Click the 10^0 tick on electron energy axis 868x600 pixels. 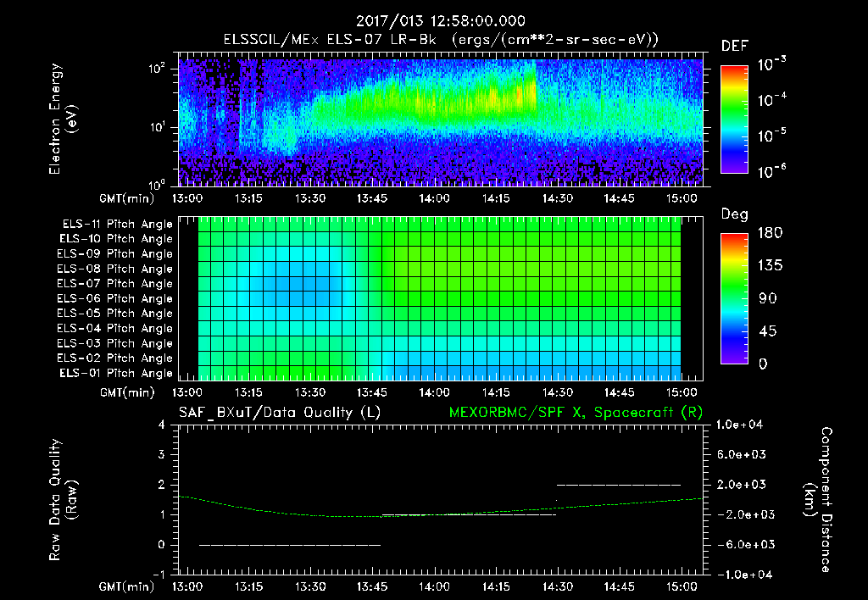pyautogui.click(x=157, y=184)
